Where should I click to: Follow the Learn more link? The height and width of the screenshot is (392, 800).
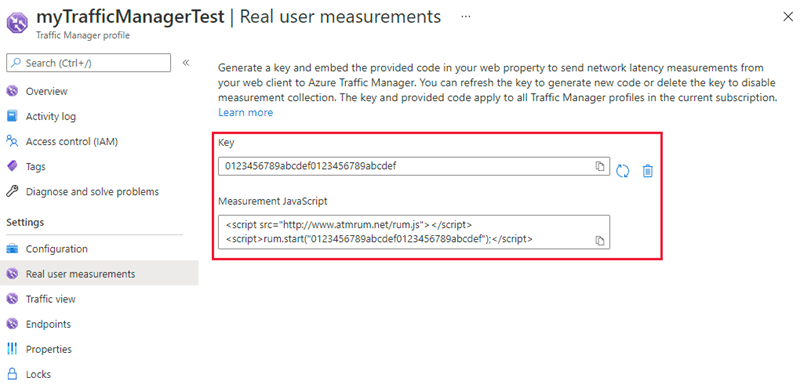tap(245, 112)
